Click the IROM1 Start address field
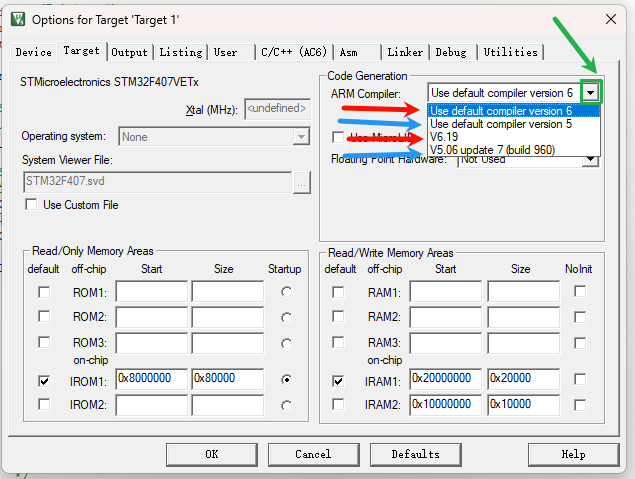The image size is (635, 479). click(x=151, y=380)
